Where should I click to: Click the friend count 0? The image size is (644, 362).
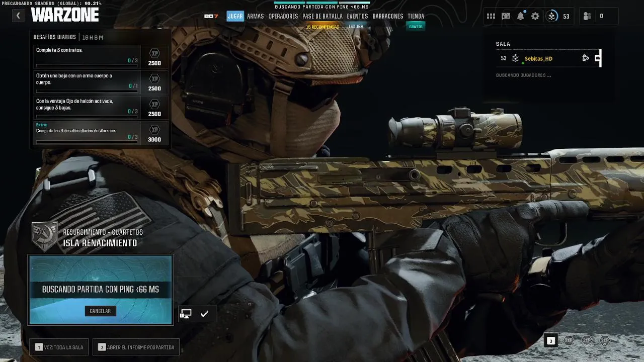601,17
